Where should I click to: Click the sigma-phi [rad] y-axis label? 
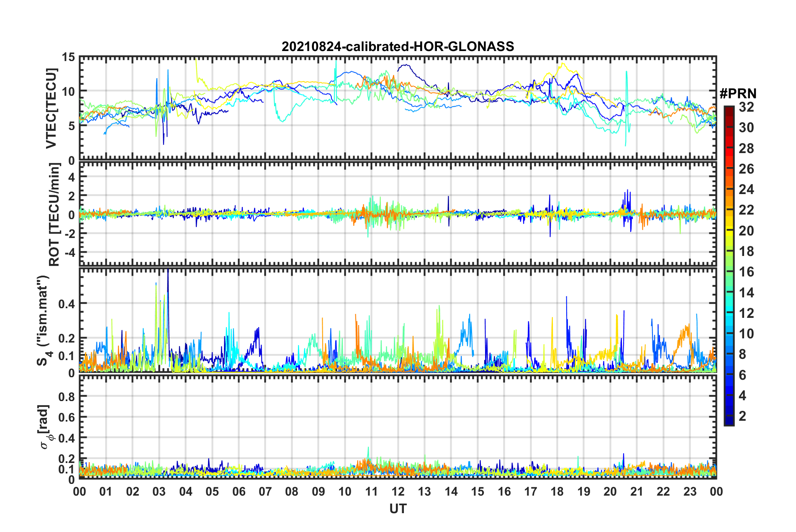(45, 427)
